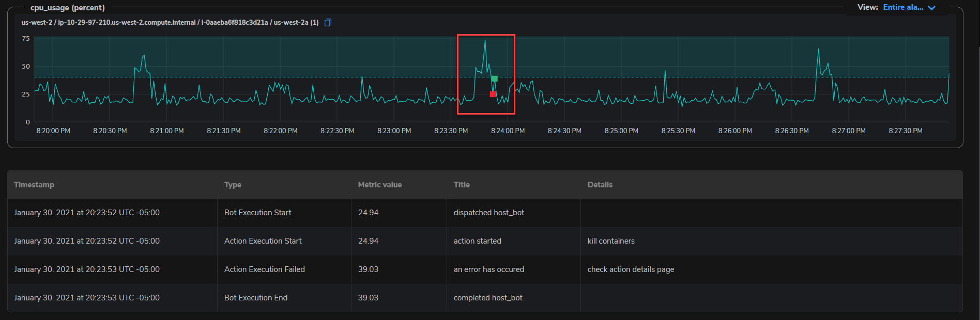
Task: Click the timestamp of the Bot Execution End row
Action: (x=87, y=298)
